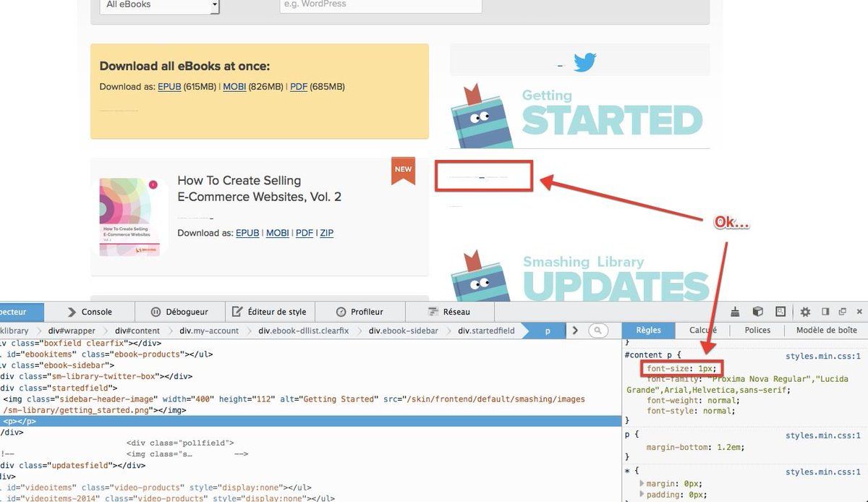Download all eBooks as MOBI (826MB)
868x502 pixels.
pos(234,87)
